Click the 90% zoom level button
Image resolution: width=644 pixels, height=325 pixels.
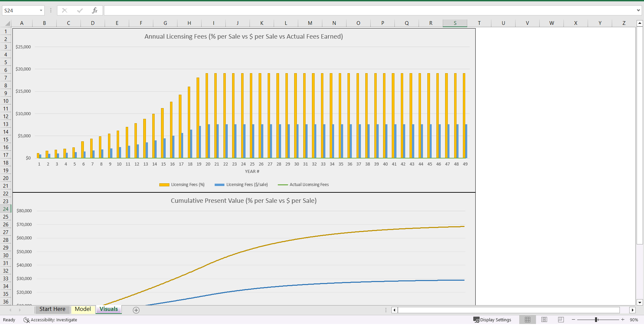coord(633,320)
